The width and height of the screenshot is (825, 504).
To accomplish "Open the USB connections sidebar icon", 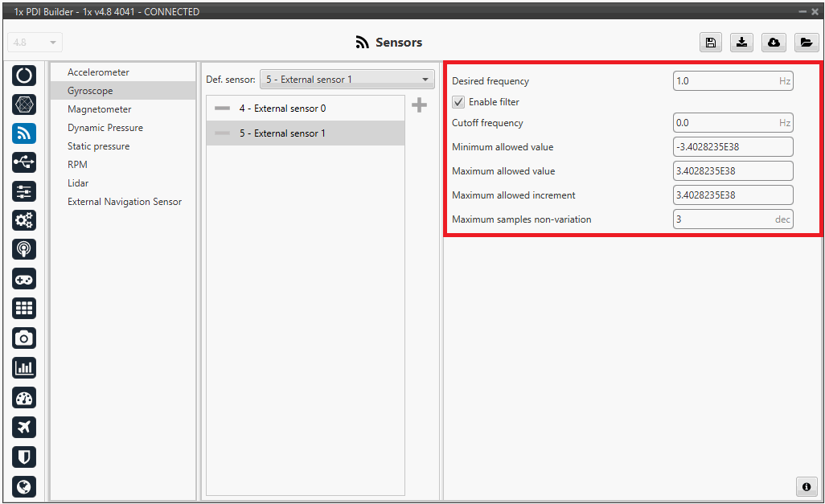I will (x=24, y=162).
